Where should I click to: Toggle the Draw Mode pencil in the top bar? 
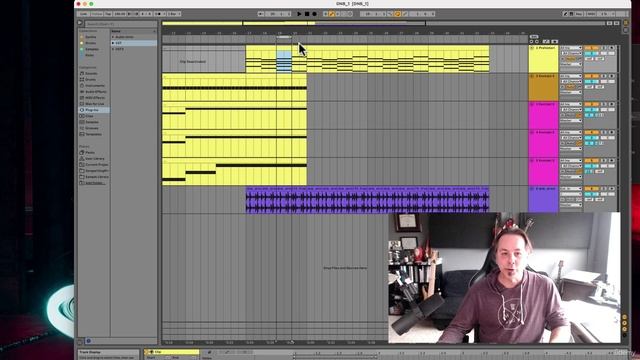[565, 14]
